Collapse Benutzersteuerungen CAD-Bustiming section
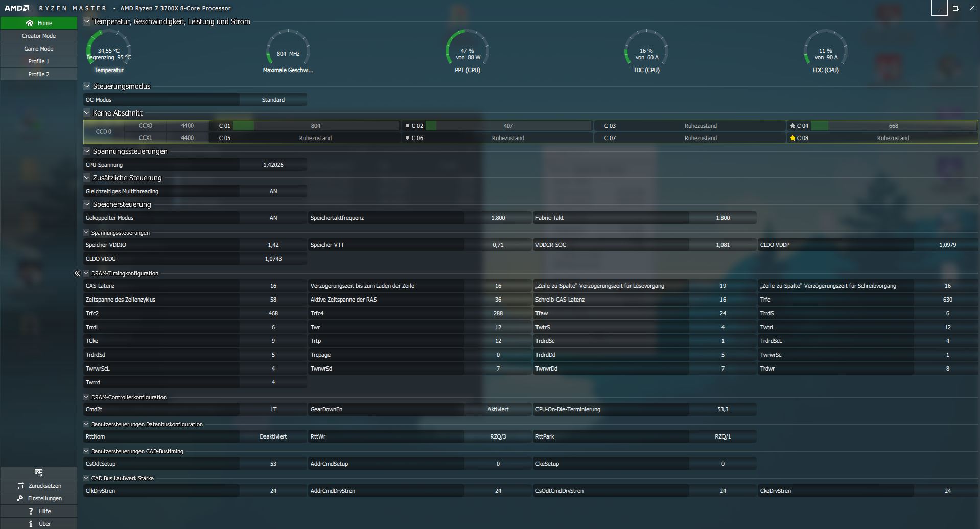The image size is (980, 529). (x=86, y=451)
